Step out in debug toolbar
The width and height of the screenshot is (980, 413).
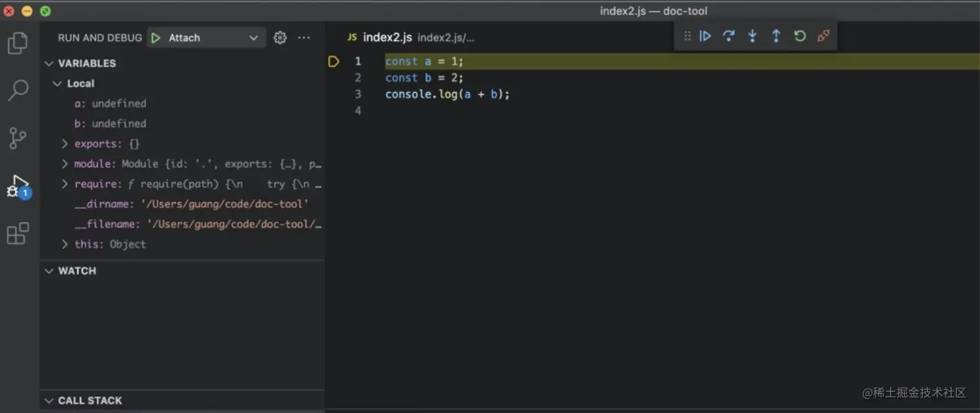(x=776, y=36)
